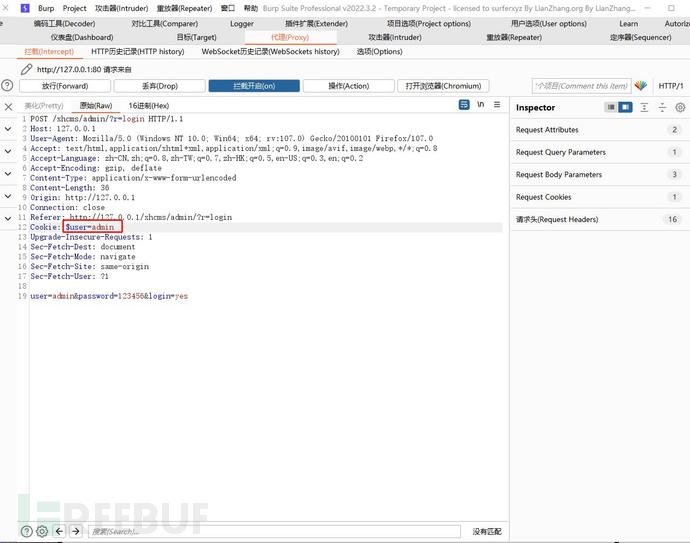Image resolution: width=690 pixels, height=543 pixels.
Task: Click the Open browser (Chromium) button
Action: 443,86
